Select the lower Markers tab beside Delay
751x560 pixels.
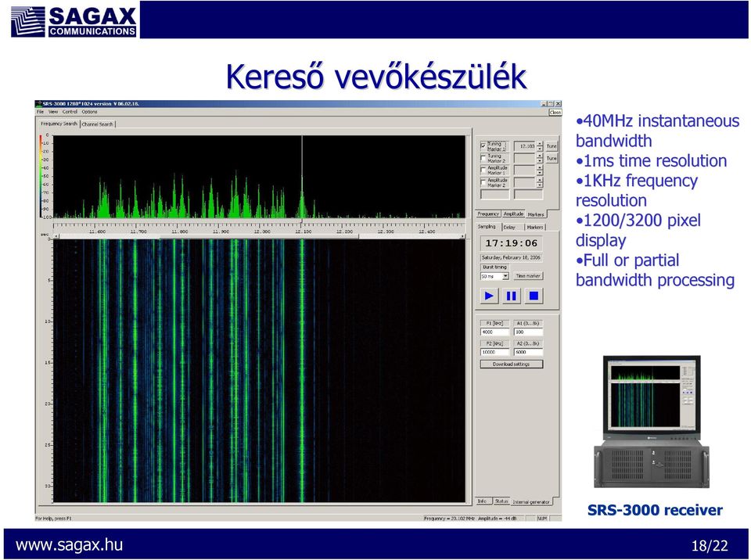point(535,227)
